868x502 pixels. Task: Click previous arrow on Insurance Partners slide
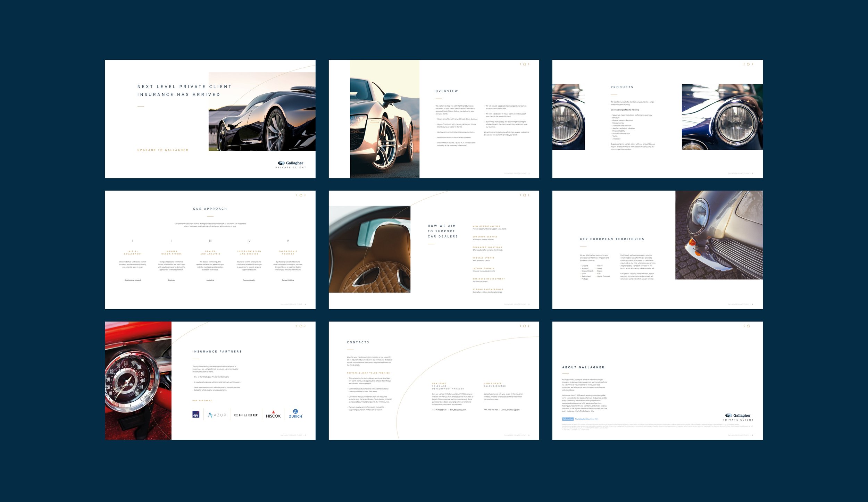297,326
